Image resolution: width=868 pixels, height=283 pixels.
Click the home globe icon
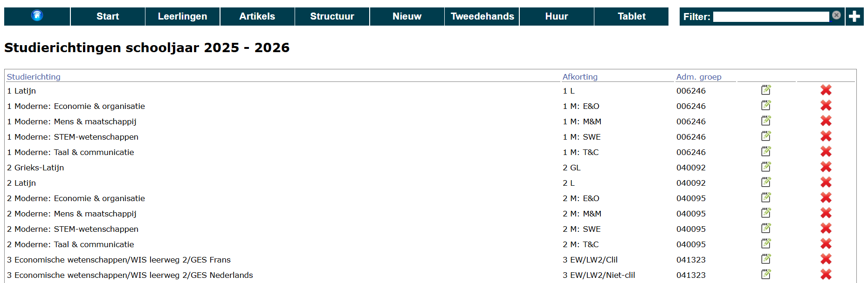(37, 16)
